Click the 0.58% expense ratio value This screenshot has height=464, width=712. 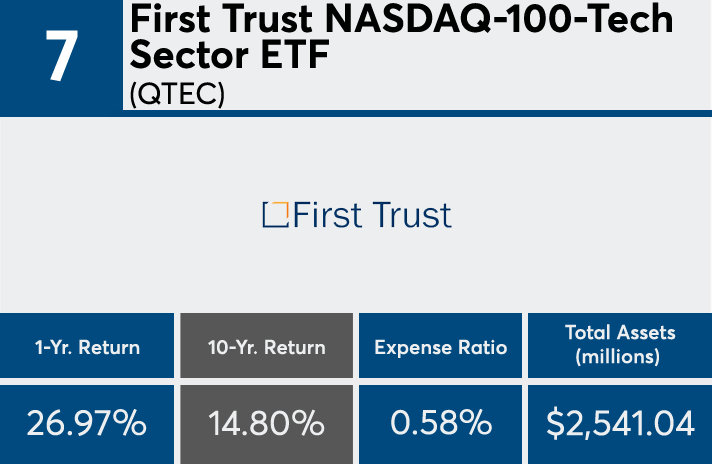click(441, 423)
